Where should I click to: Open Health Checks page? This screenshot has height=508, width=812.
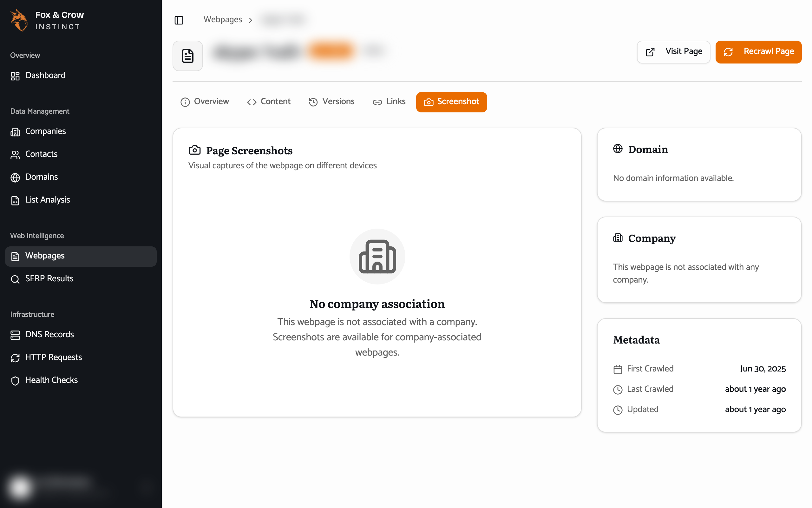(x=81, y=380)
